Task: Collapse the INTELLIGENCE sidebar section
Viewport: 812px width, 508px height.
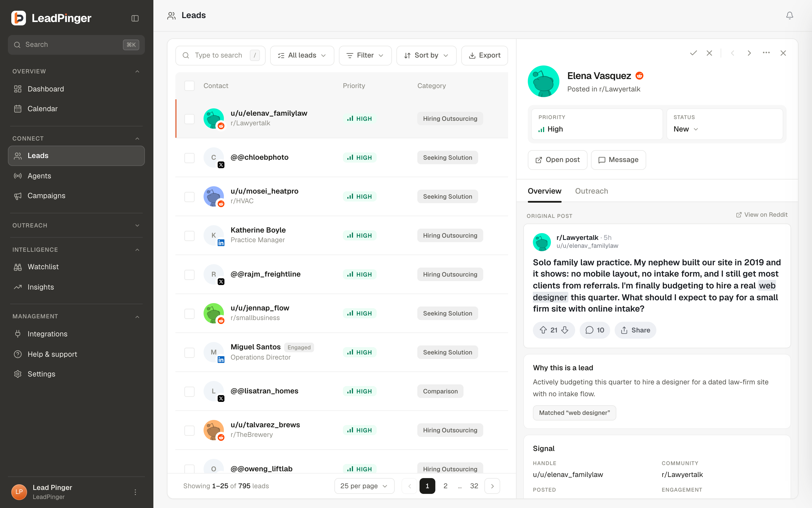Action: tap(76, 250)
